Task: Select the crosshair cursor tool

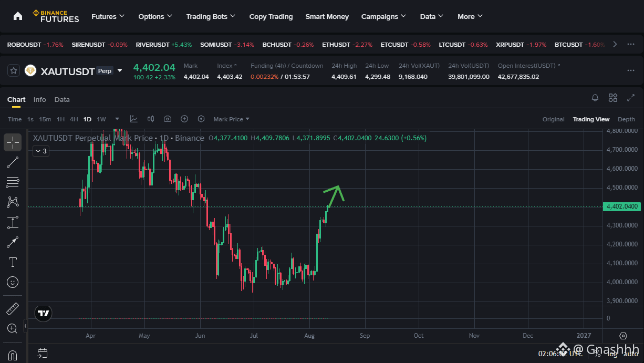Action: pyautogui.click(x=13, y=142)
